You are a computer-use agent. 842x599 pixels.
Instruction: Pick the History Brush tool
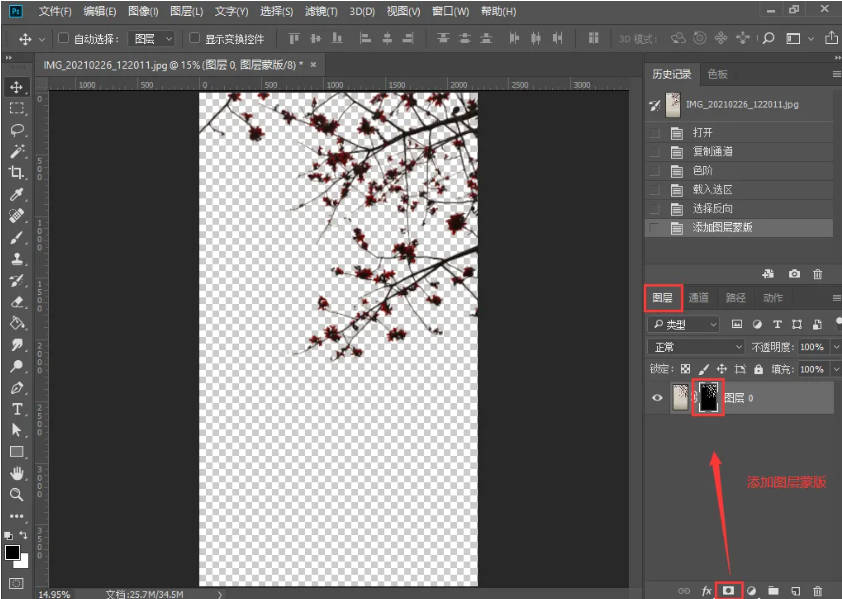tap(17, 280)
